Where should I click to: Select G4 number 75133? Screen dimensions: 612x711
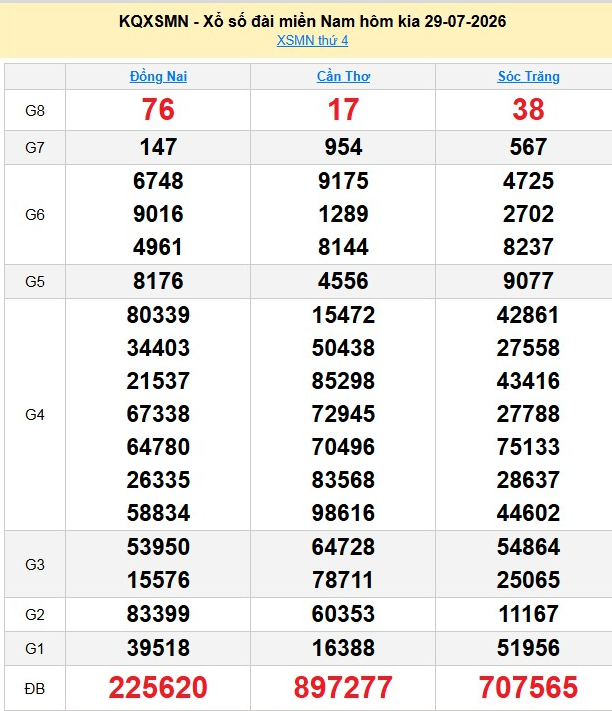[x=529, y=447]
